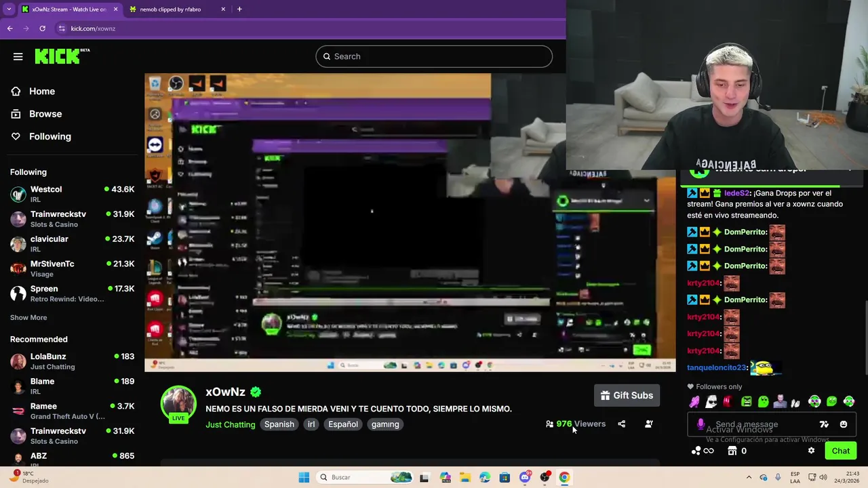The height and width of the screenshot is (488, 868).
Task: Click the xOwNz channel avatar
Action: [178, 404]
